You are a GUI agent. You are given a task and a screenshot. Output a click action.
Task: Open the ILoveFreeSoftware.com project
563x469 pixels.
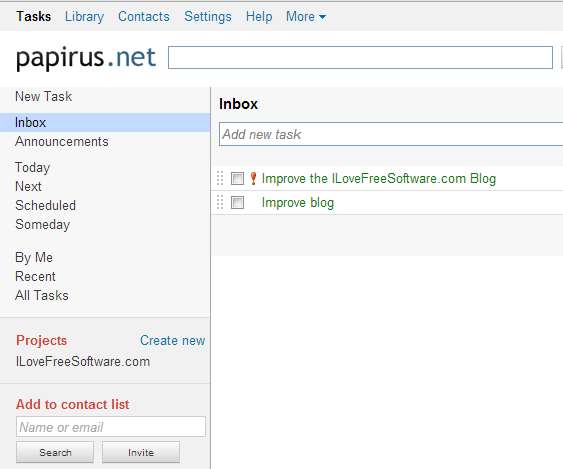click(x=83, y=362)
